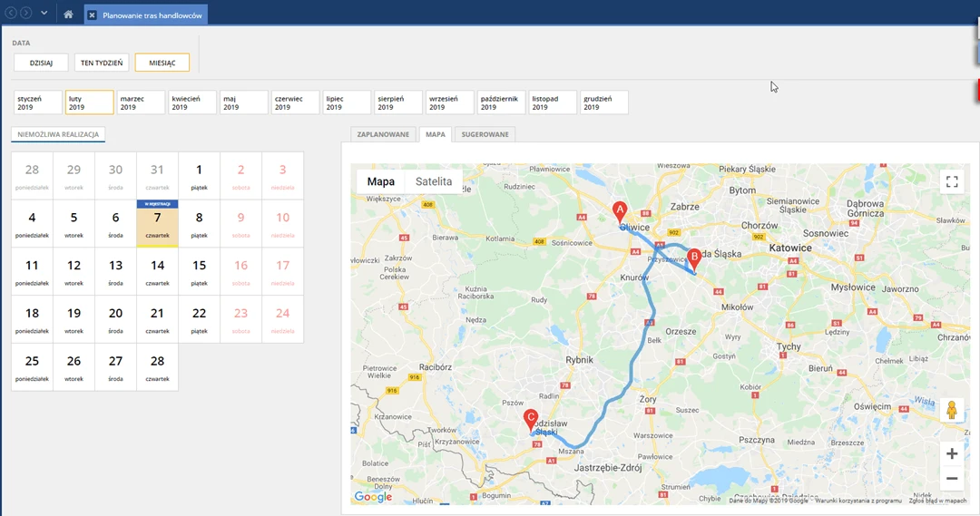Click the Katowice label on map
Image resolution: width=980 pixels, height=516 pixels.
point(790,248)
